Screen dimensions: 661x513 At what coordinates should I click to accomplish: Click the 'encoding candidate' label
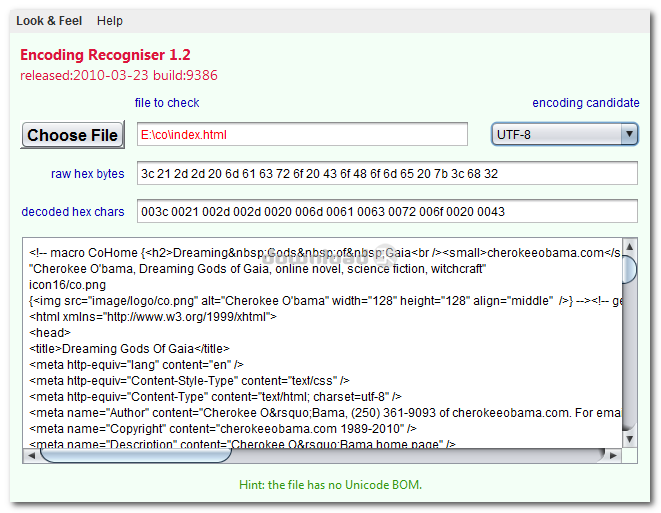(586, 102)
